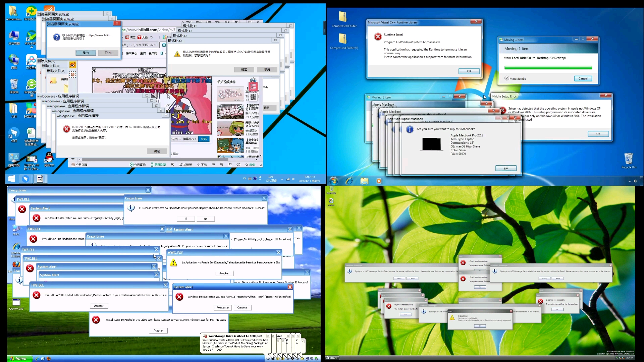Click the Moving 1 item progress bar
The width and height of the screenshot is (644, 362).
pos(548,67)
